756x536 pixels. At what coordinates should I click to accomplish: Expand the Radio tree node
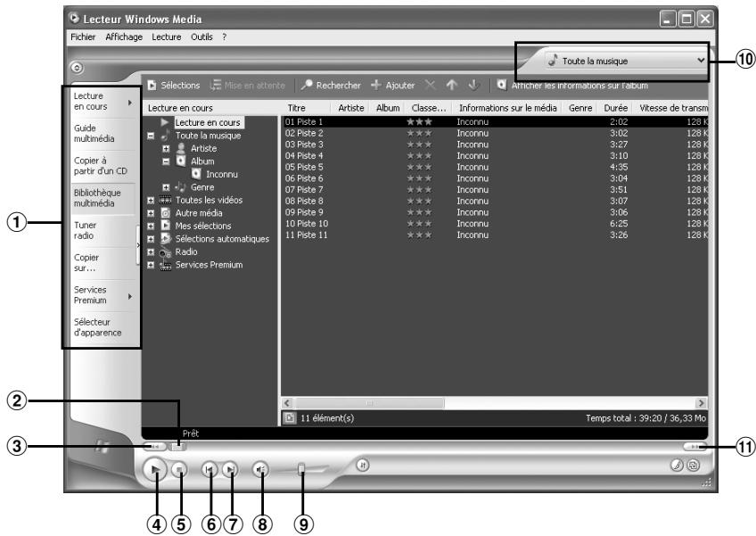click(x=151, y=252)
